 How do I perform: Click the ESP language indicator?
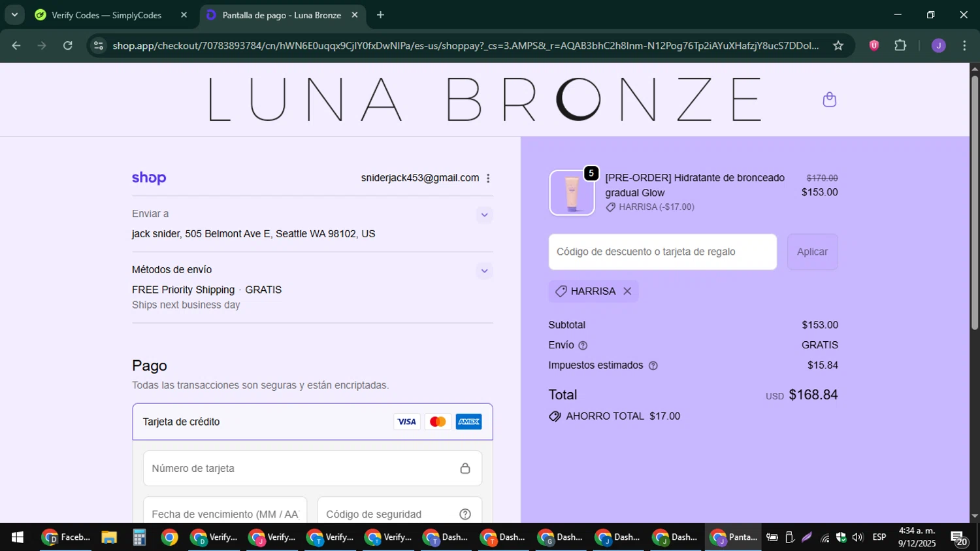coord(879,537)
